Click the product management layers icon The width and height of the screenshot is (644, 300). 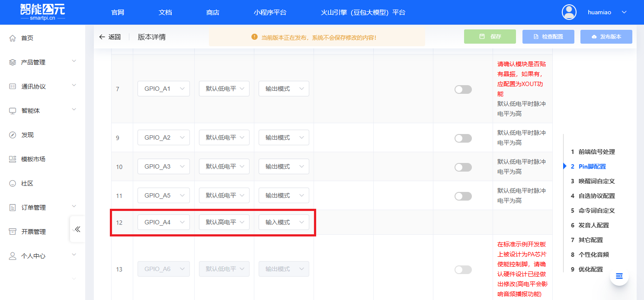(13, 62)
